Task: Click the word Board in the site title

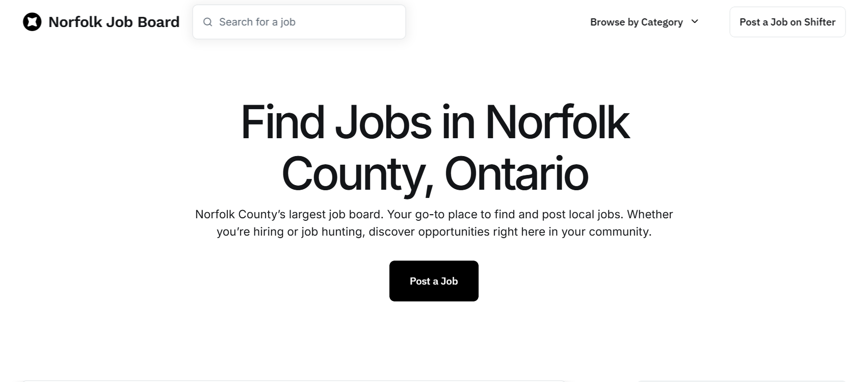Action: pyautogui.click(x=158, y=22)
